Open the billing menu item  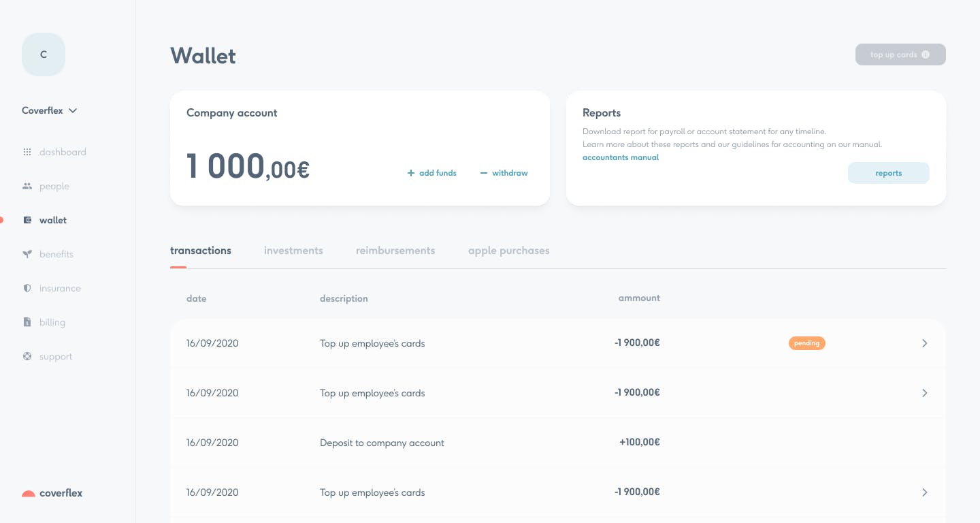pyautogui.click(x=52, y=322)
